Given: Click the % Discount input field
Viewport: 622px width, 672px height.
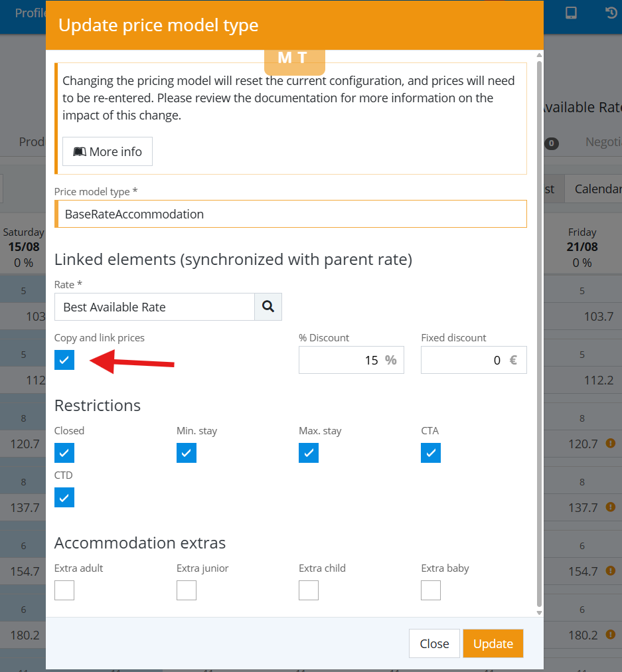Looking at the screenshot, I should click(351, 360).
